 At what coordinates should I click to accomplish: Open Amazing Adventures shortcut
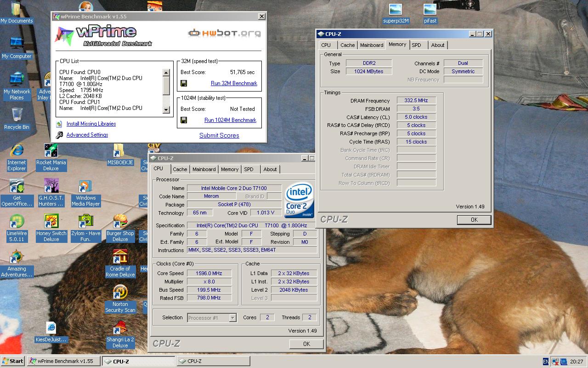(17, 264)
